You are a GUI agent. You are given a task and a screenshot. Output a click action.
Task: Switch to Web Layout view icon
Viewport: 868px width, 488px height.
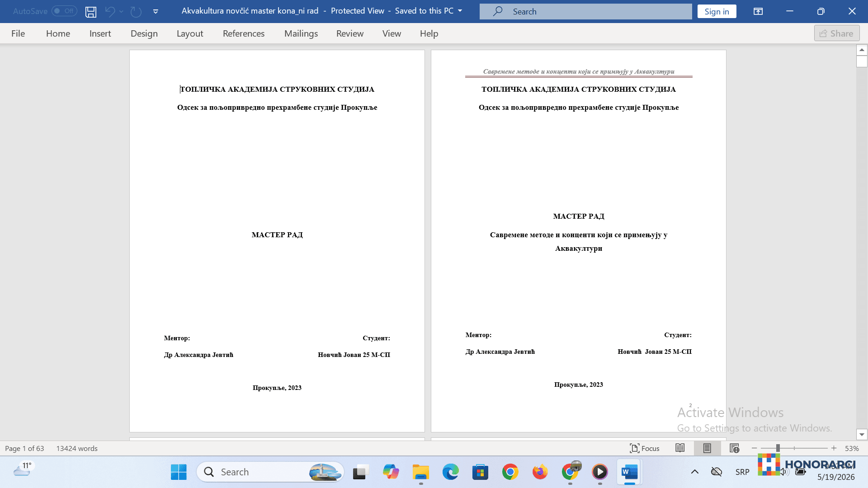[x=734, y=448]
